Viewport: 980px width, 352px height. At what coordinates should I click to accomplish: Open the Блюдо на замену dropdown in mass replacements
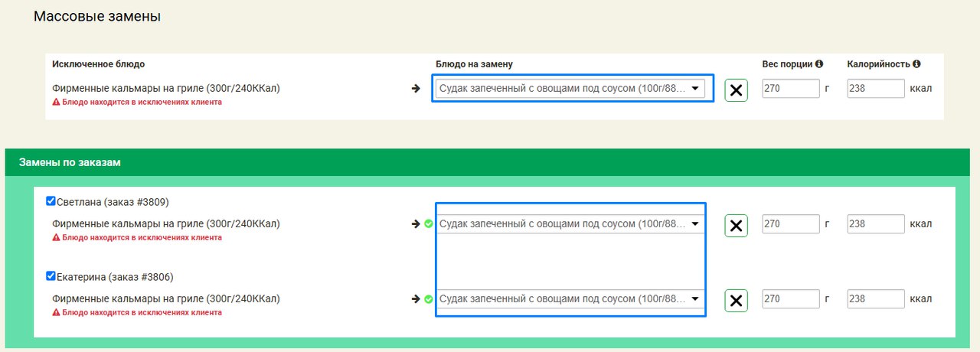(570, 88)
